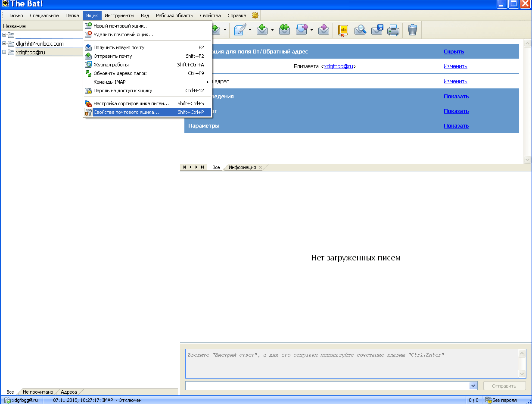This screenshot has width=532, height=404.
Task: Click into the Быстрый ответ text field
Action: 351,363
